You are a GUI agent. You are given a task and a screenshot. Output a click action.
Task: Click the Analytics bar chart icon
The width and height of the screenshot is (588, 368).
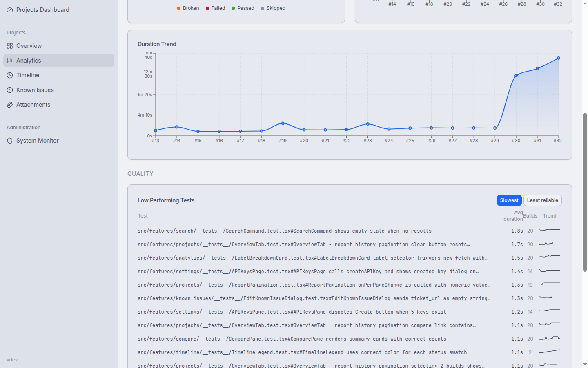(10, 61)
